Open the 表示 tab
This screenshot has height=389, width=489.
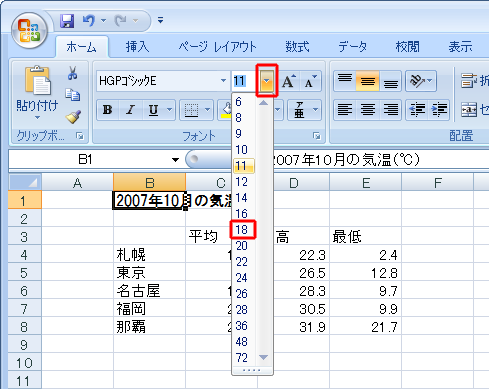(460, 47)
